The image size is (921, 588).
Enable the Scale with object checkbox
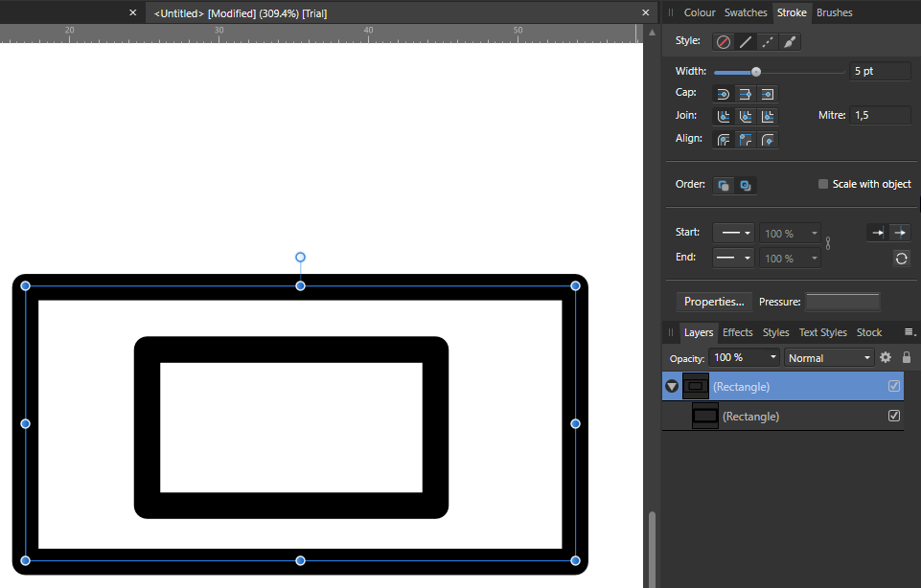(x=823, y=184)
